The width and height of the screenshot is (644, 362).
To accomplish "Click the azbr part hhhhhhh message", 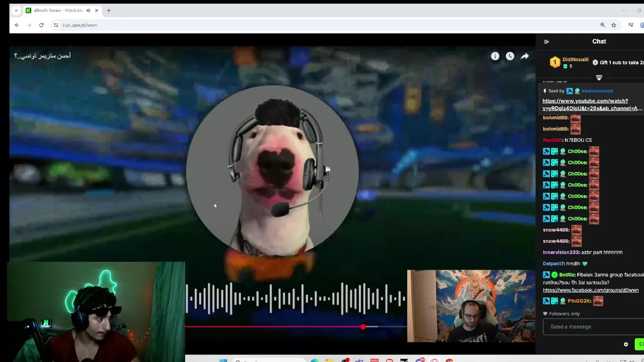I will [x=602, y=252].
